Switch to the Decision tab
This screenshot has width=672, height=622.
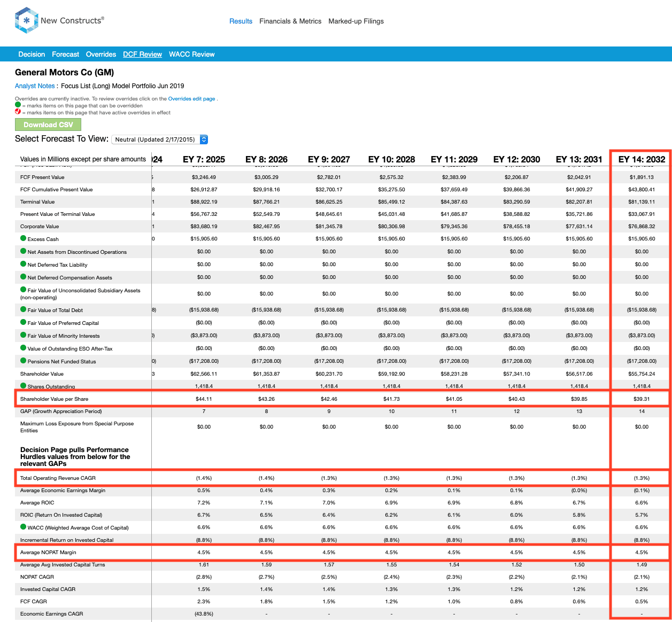(32, 55)
